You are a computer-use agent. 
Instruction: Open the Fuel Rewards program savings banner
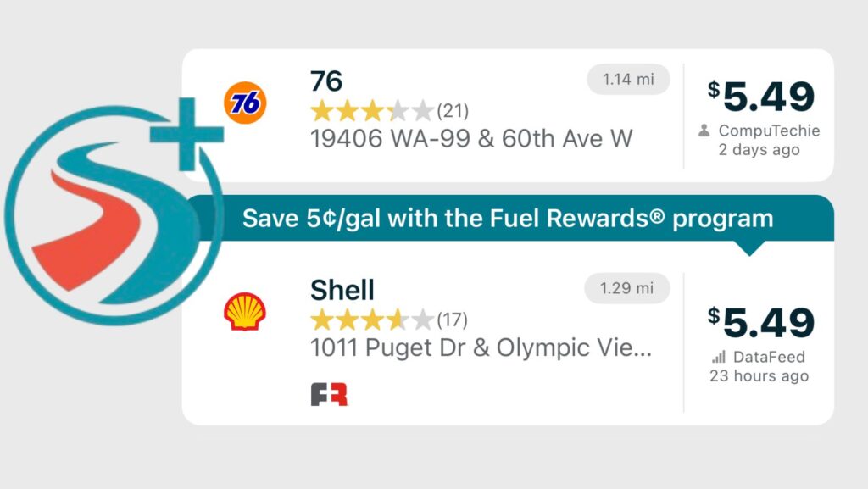click(507, 218)
